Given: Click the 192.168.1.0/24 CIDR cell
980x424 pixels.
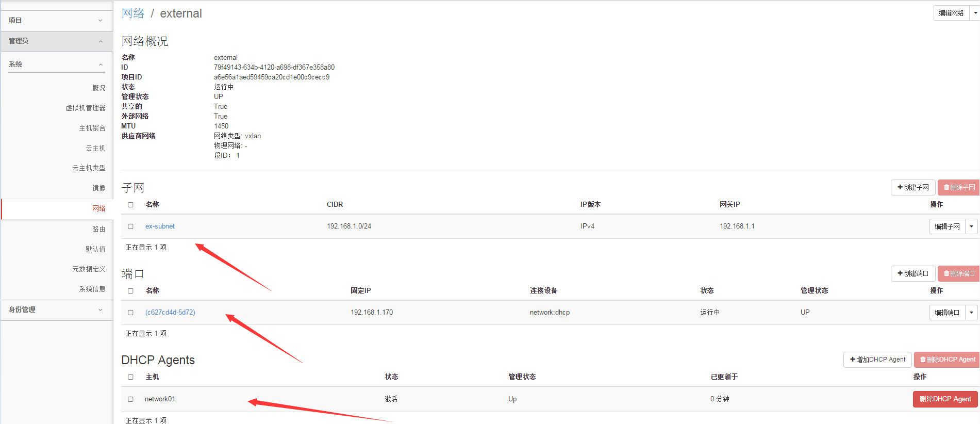Looking at the screenshot, I should [x=349, y=226].
